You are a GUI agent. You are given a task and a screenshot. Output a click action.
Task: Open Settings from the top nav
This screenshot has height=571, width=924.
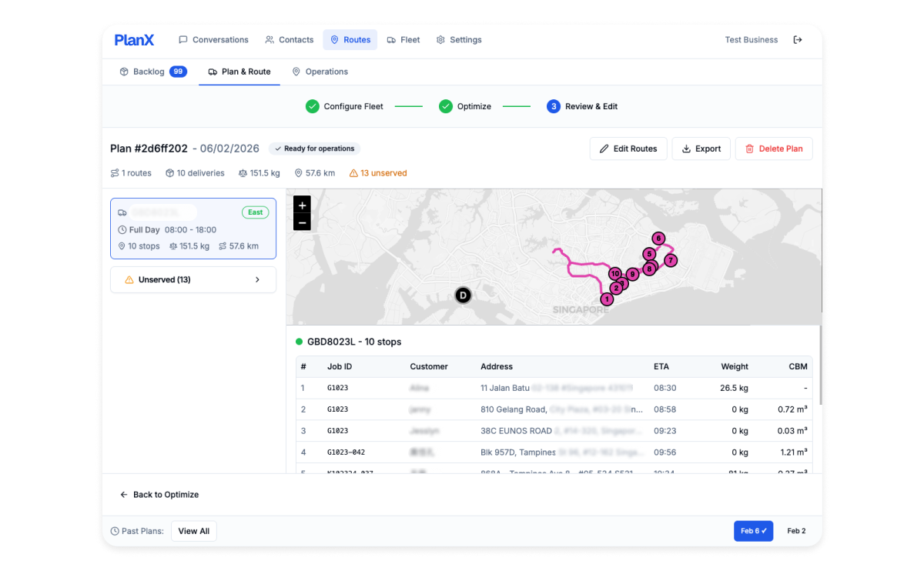tap(459, 40)
